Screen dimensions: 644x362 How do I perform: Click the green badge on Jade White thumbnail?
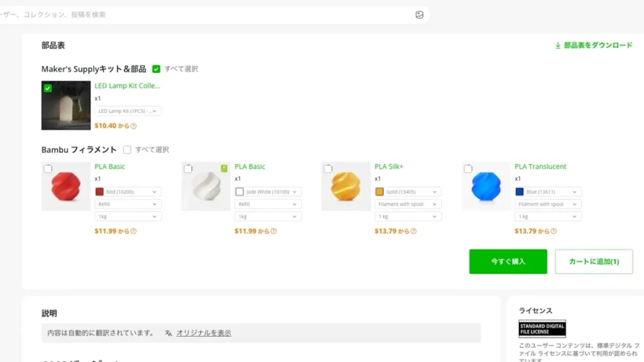[224, 168]
